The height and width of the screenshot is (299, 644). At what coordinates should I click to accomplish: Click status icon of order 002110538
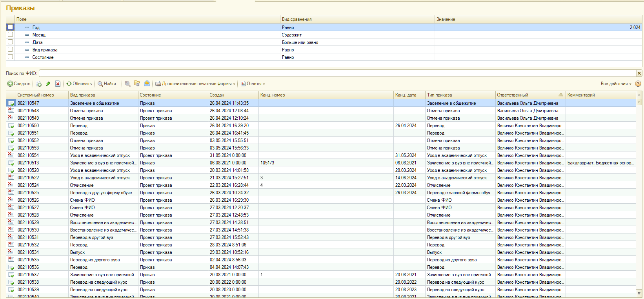click(x=11, y=282)
